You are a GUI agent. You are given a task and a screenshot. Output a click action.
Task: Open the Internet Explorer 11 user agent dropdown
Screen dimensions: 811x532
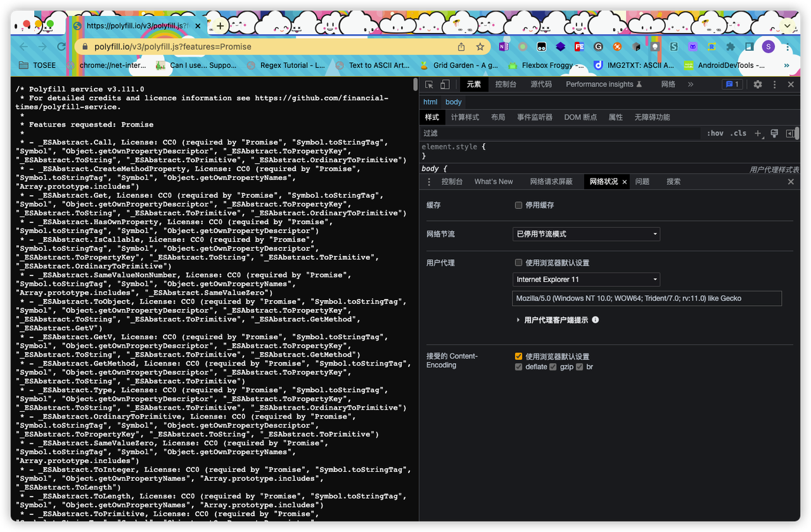[586, 279]
